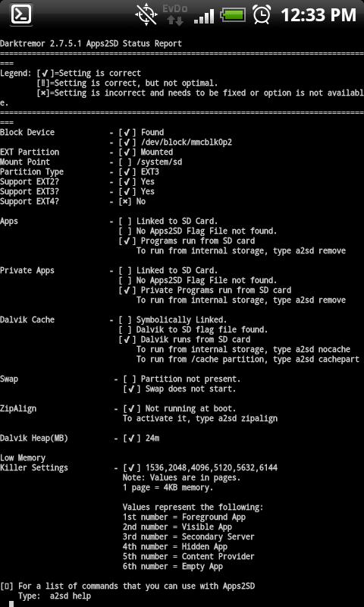Click the empty bracket beside /system/sd
Image resolution: width=364 pixels, height=607 pixels.
(x=127, y=162)
